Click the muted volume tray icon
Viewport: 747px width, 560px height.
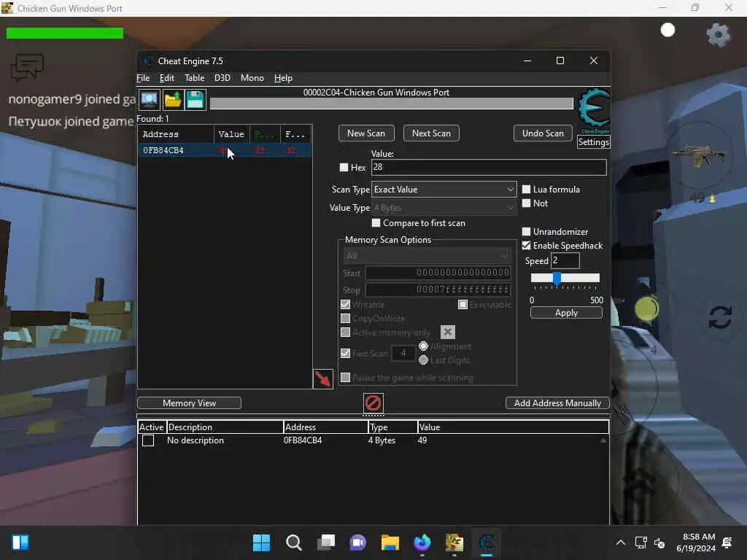coord(659,542)
